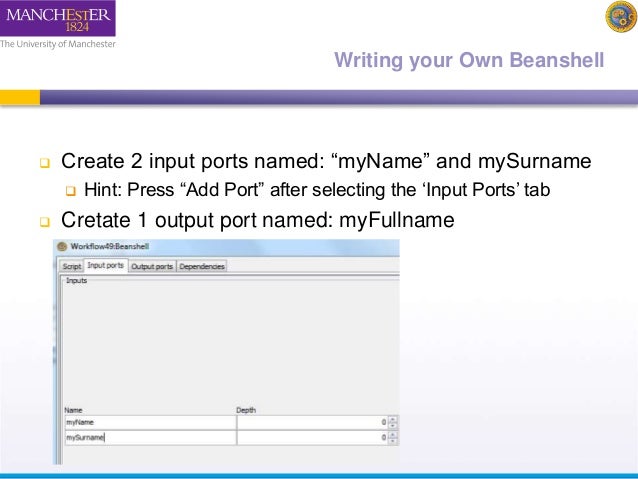Select the Input ports tab
Image resolution: width=638 pixels, height=479 pixels.
(x=105, y=265)
